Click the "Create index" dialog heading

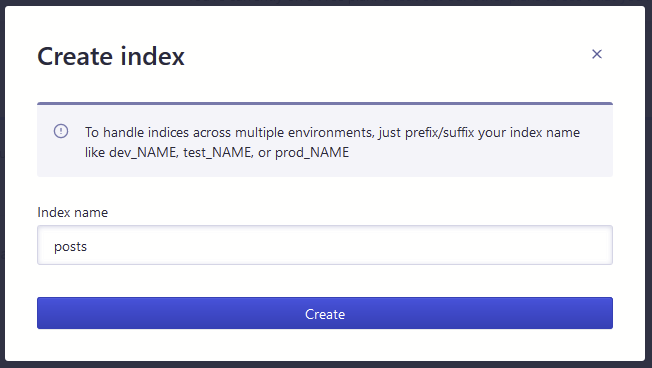pos(111,56)
